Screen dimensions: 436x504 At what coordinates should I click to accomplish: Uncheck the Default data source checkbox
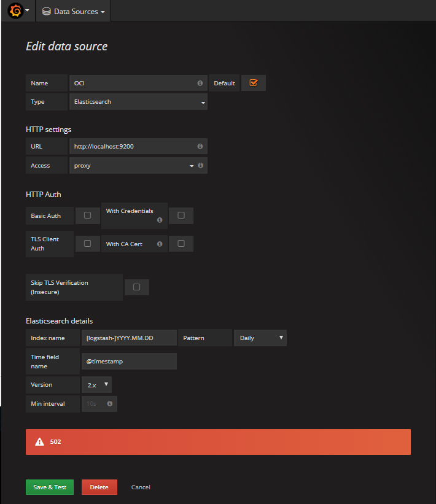pos(254,83)
